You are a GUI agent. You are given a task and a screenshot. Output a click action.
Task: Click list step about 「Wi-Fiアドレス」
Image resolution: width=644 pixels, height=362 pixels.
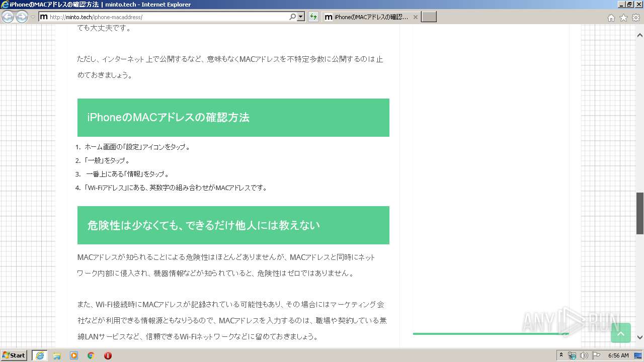[x=176, y=188]
